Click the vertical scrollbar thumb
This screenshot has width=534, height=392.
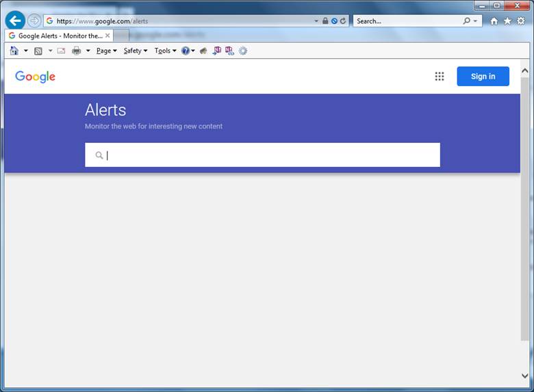(525, 209)
